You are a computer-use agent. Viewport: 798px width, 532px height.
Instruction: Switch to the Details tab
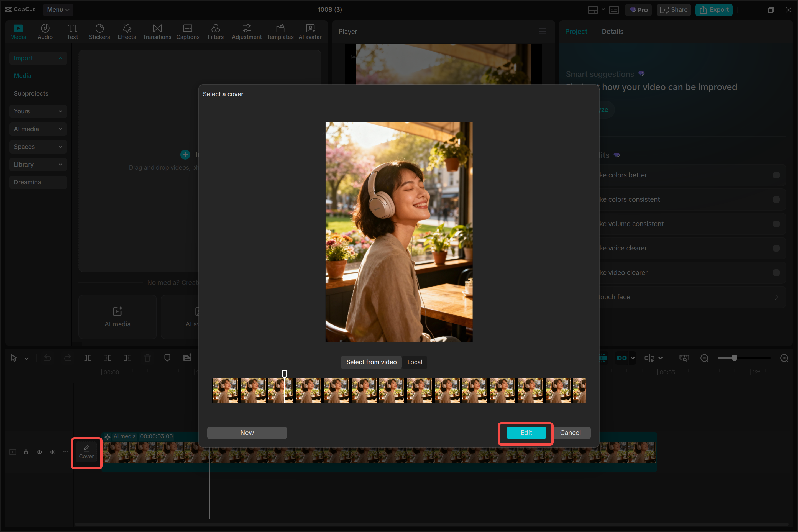612,31
